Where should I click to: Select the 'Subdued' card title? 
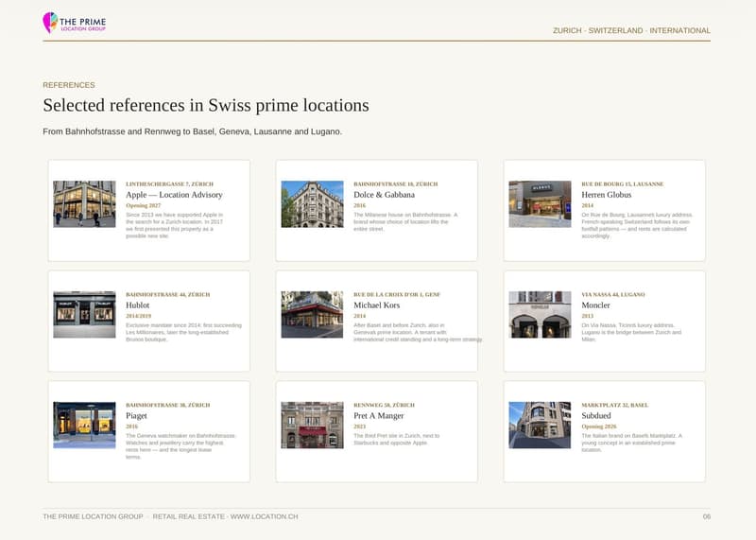[596, 416]
